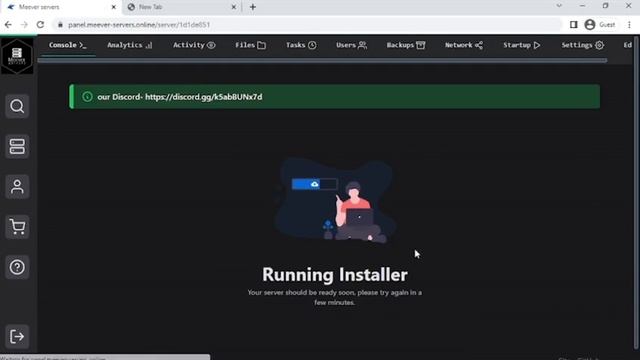
Task: Toggle the browser side panel icon
Action: click(x=573, y=25)
